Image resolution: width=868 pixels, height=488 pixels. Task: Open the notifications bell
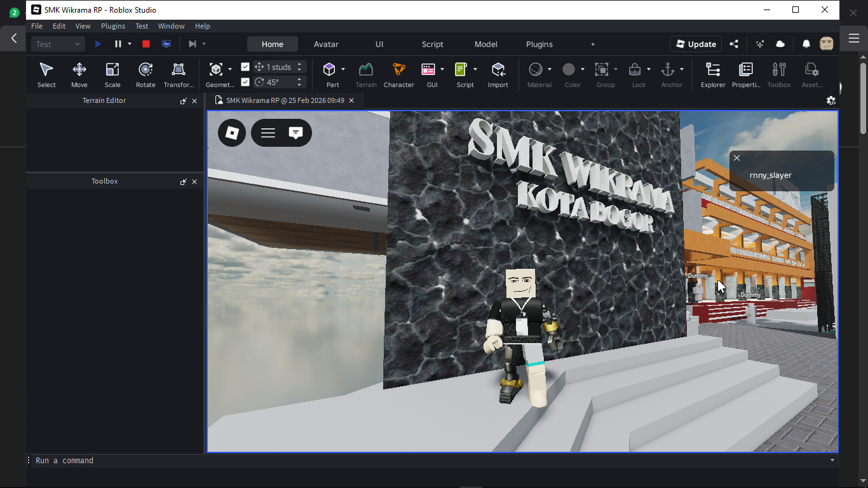coord(806,44)
